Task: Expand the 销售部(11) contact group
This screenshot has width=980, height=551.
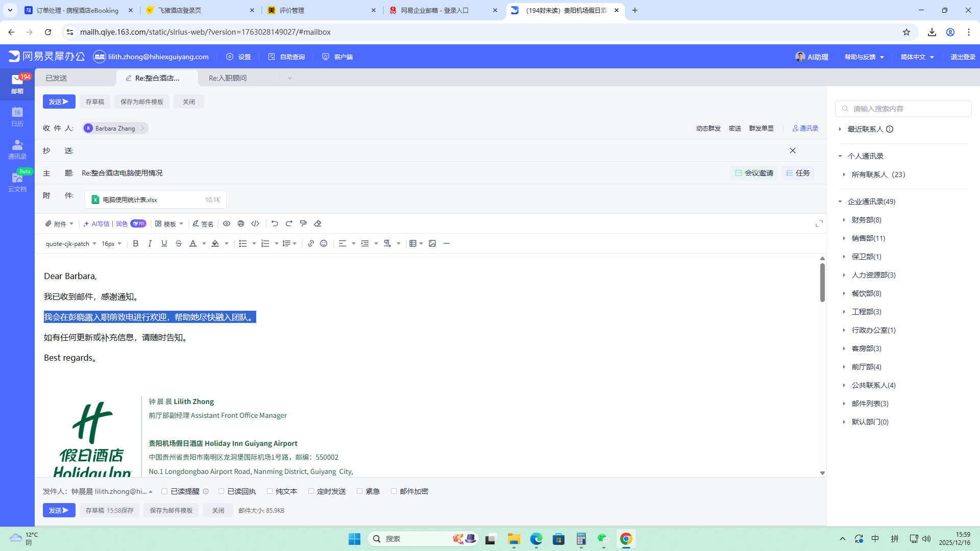Action: 868,238
